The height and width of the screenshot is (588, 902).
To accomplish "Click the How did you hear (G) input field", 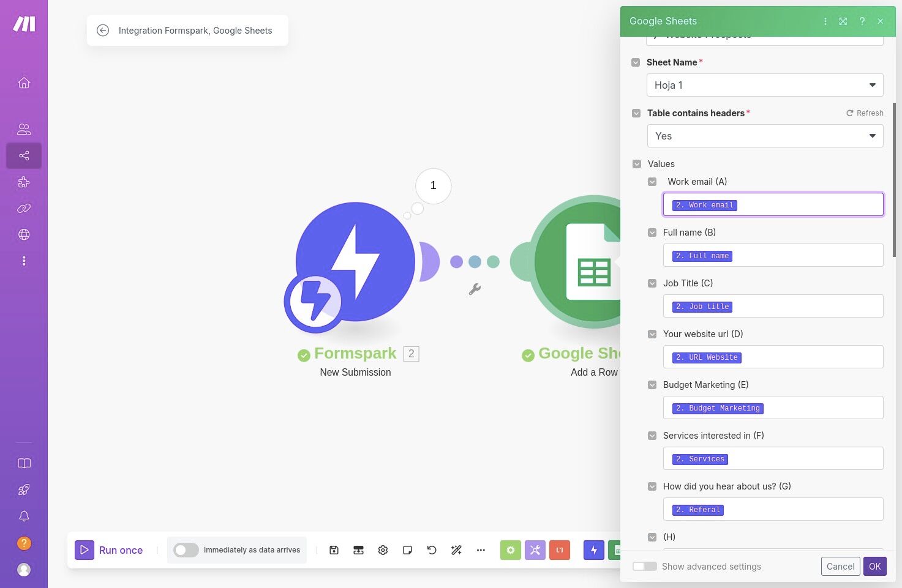I will [x=773, y=509].
